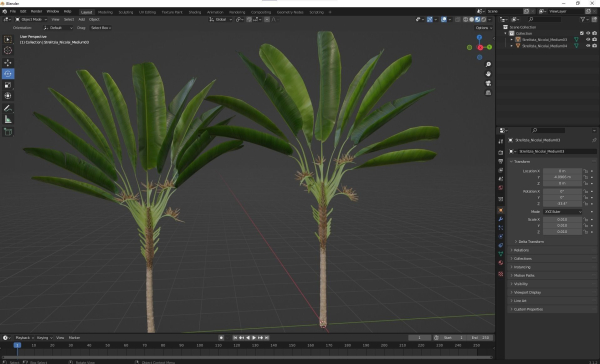
Task: Toggle Location X lock
Action: point(585,171)
